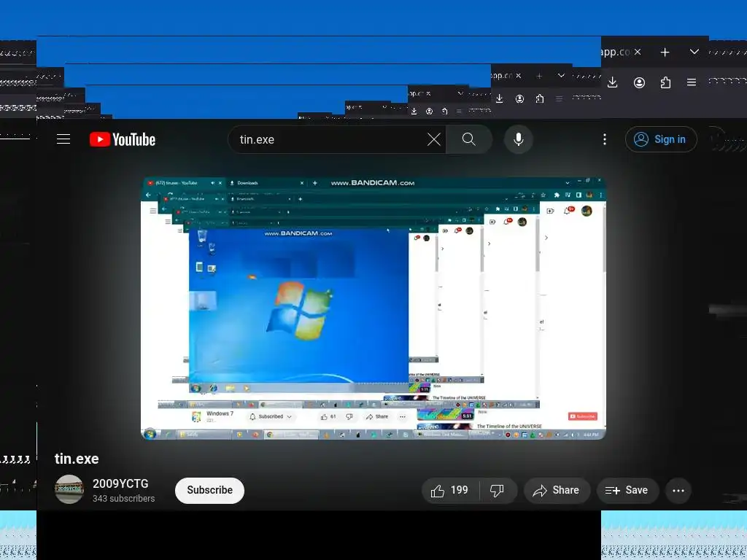
Task: Clear the tin.exe search query
Action: [x=433, y=139]
